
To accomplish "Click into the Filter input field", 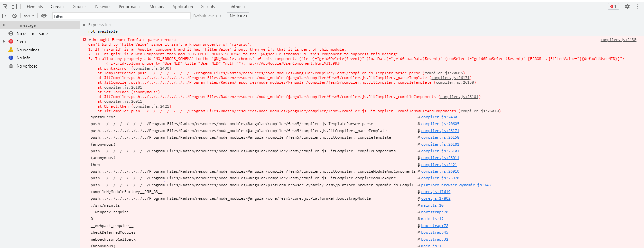I will pyautogui.click(x=121, y=16).
